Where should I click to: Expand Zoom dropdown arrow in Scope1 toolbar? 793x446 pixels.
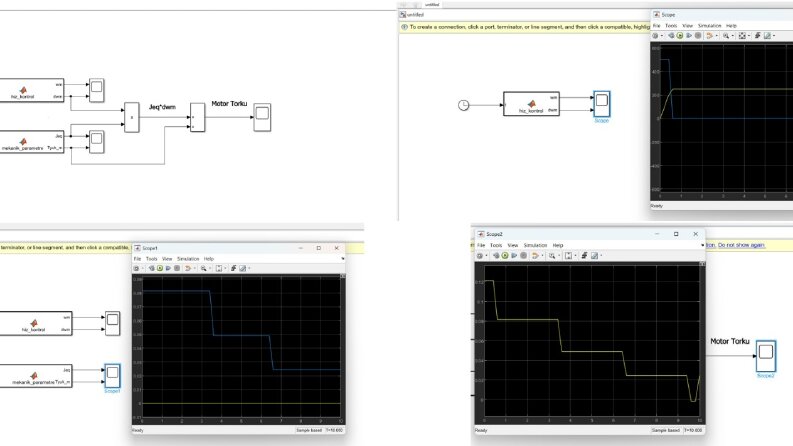coord(210,268)
